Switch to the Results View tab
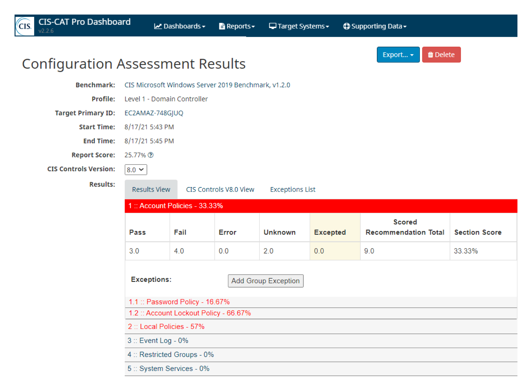532x392 pixels. 151,189
